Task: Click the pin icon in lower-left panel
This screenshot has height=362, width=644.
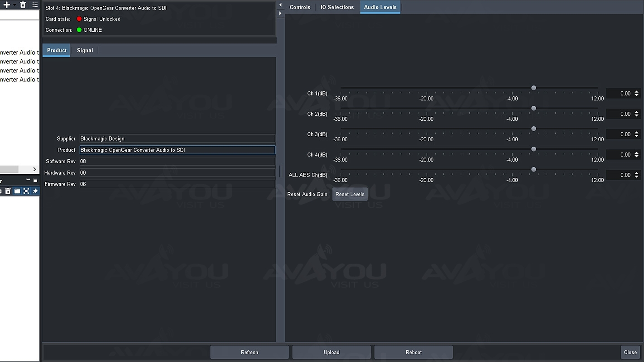Action: 35,191
